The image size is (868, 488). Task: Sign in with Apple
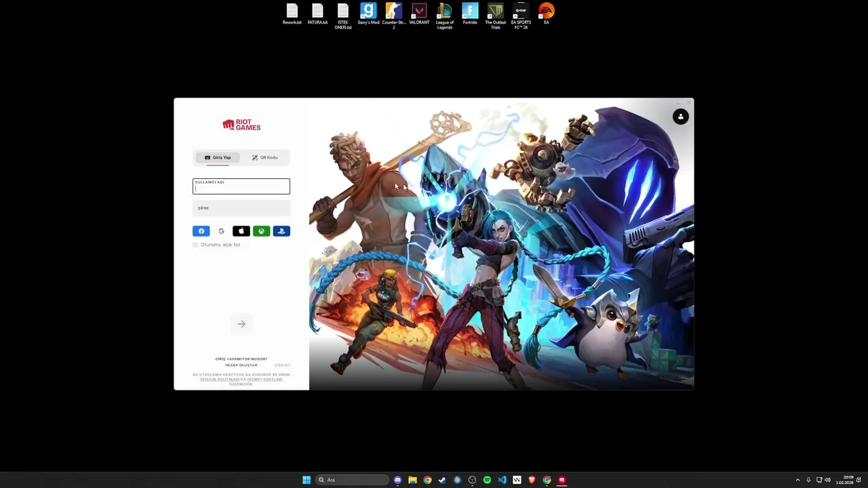[x=241, y=231]
